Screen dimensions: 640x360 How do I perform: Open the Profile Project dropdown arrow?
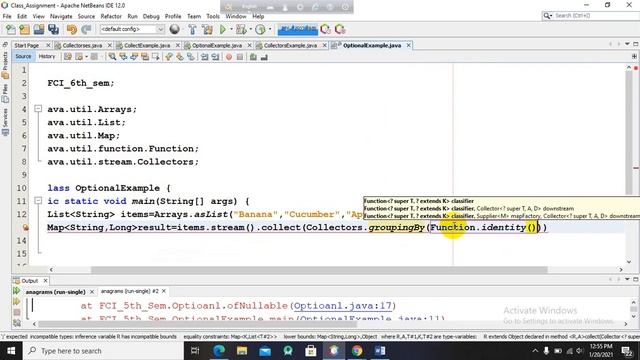[269, 29]
